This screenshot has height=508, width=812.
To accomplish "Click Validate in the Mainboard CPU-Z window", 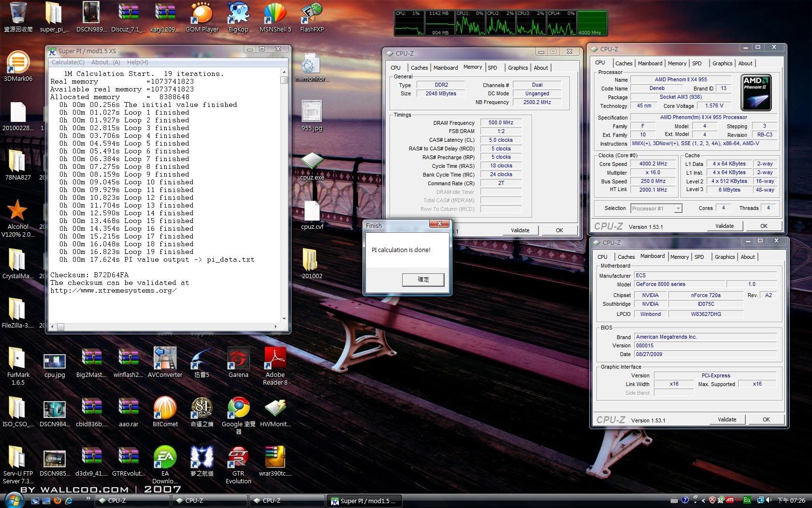I will [x=727, y=419].
